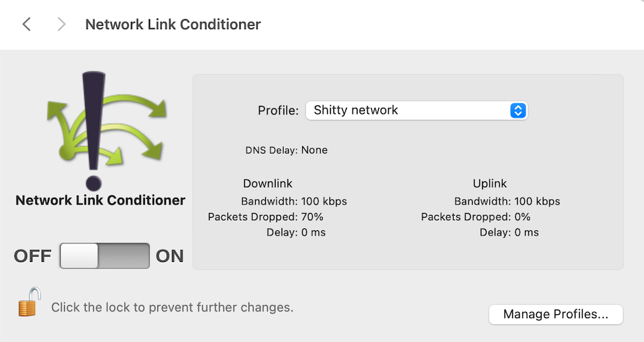
Task: Click the forward chevron arrow
Action: (x=61, y=24)
